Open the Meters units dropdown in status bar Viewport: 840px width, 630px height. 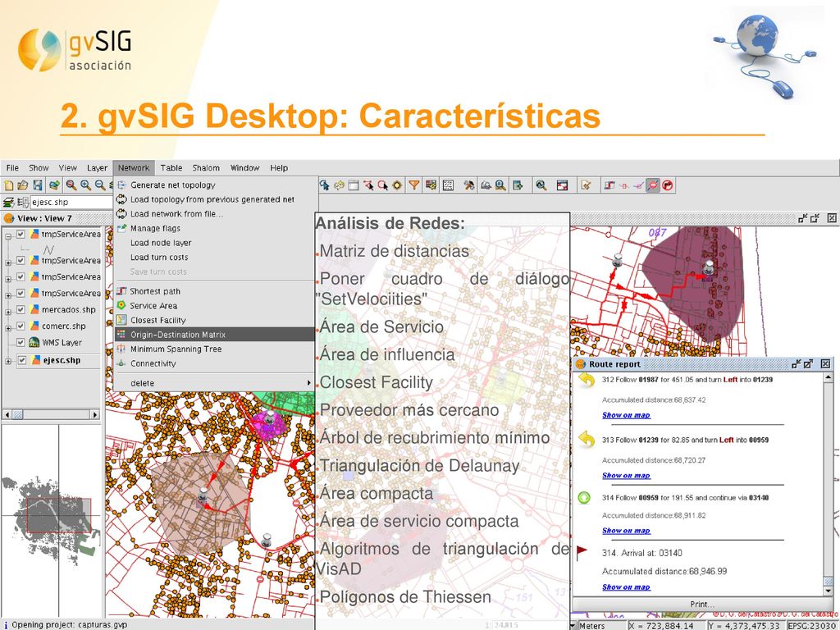pyautogui.click(x=573, y=625)
